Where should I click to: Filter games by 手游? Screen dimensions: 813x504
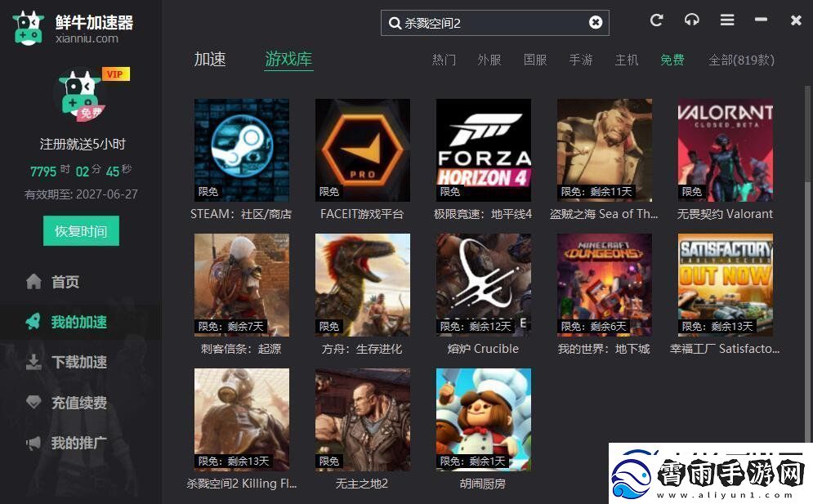[x=581, y=60]
